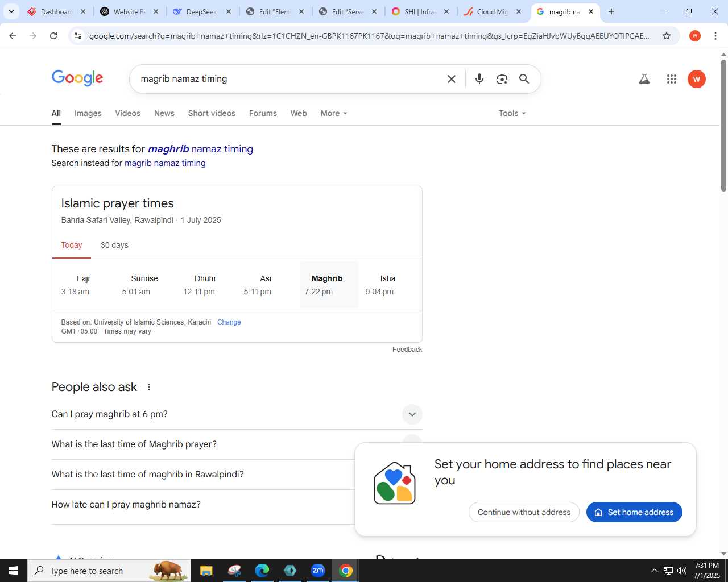Select the 30 days prayer times tab

[114, 245]
